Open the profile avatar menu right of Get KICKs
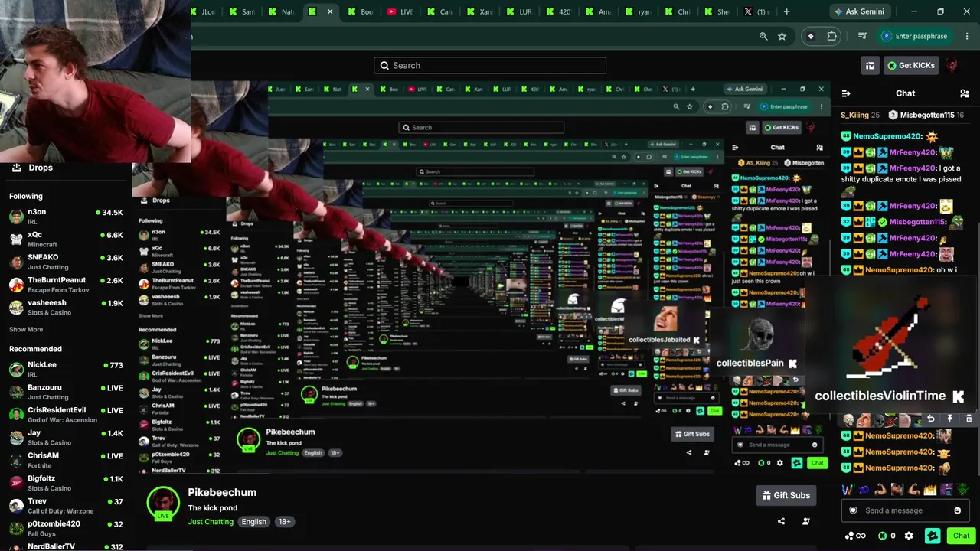The width and height of the screenshot is (980, 551). [x=952, y=65]
